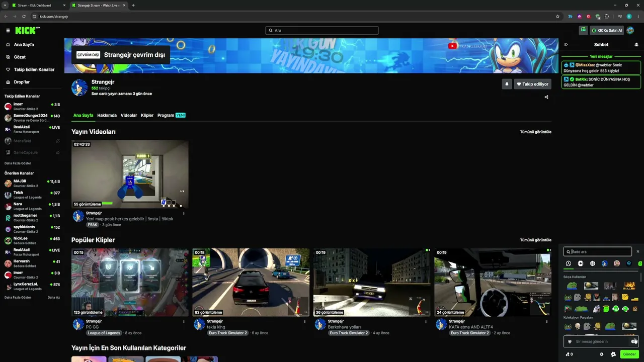
Task: Click the League of Legends tag under PC GG
Action: (104, 333)
